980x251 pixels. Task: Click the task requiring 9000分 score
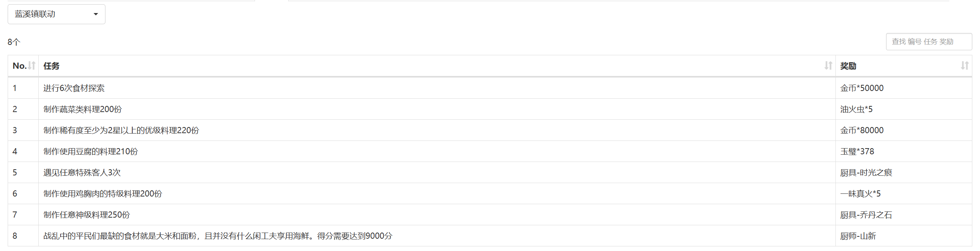218,236
